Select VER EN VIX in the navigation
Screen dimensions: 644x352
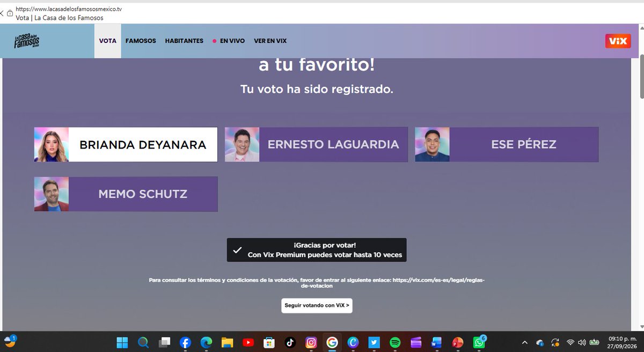(x=271, y=41)
